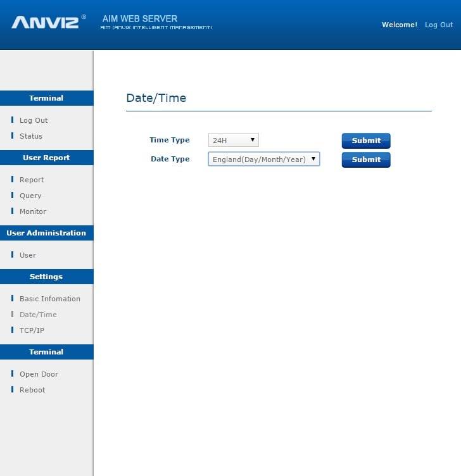This screenshot has width=461, height=476.
Task: Click Open Door in the sidebar
Action: [x=39, y=374]
